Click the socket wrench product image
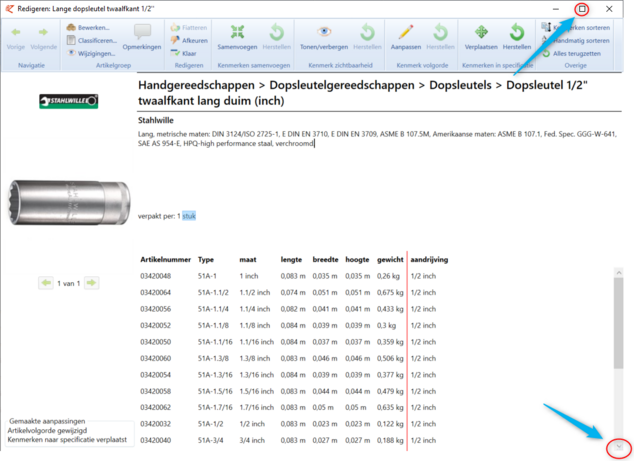The height and width of the screenshot is (461, 634). tap(69, 202)
